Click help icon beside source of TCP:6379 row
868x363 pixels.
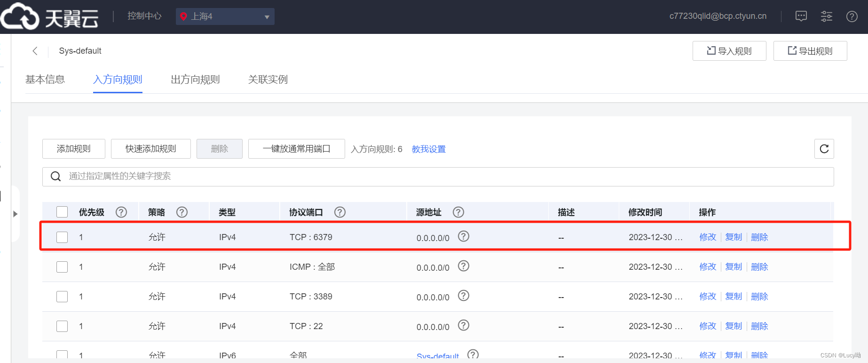[464, 236]
